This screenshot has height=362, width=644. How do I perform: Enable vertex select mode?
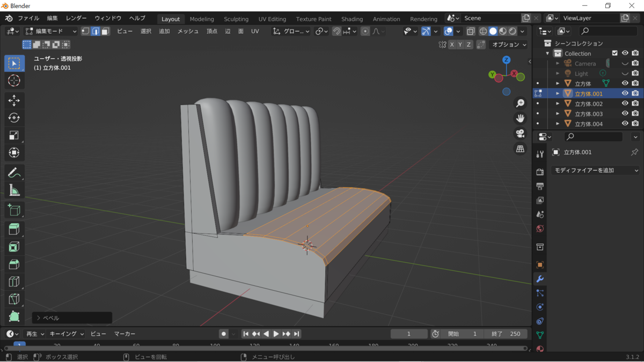pyautogui.click(x=85, y=31)
